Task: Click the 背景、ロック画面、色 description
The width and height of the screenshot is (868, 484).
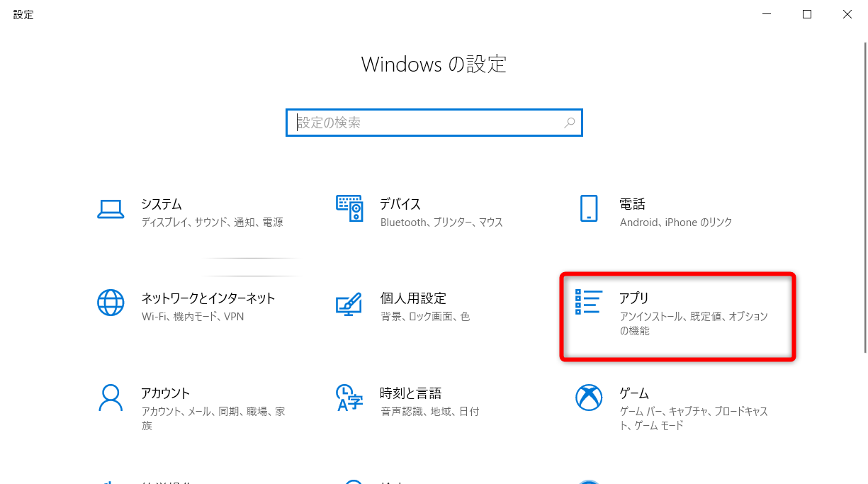Action: click(x=425, y=317)
